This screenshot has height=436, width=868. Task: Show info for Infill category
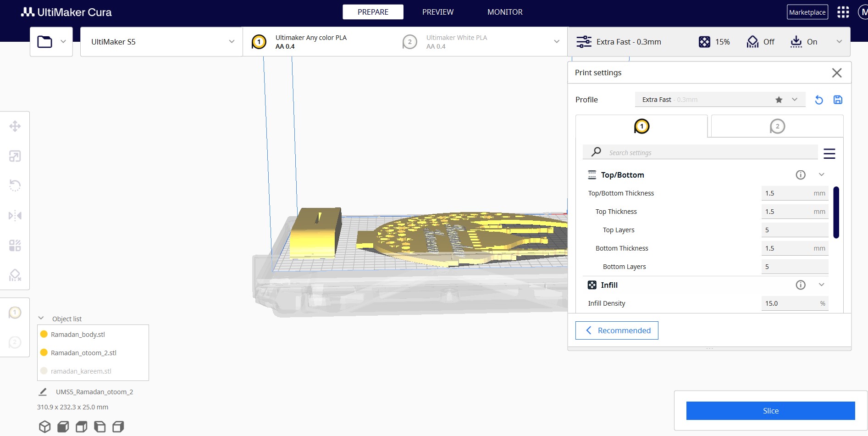pyautogui.click(x=801, y=285)
